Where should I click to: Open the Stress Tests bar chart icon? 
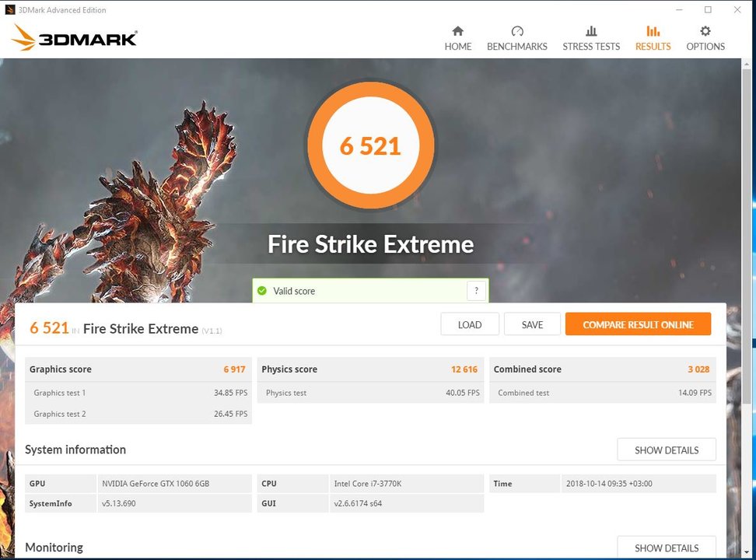coord(591,31)
